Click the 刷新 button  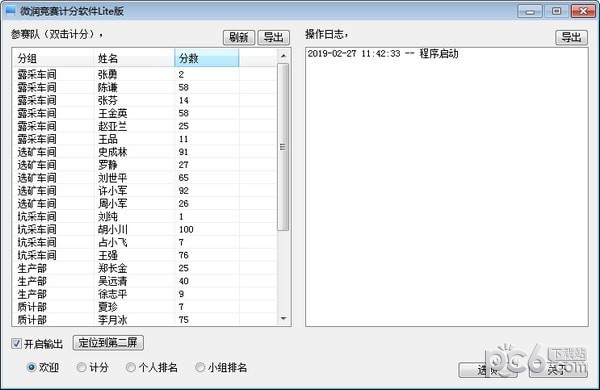coord(239,38)
